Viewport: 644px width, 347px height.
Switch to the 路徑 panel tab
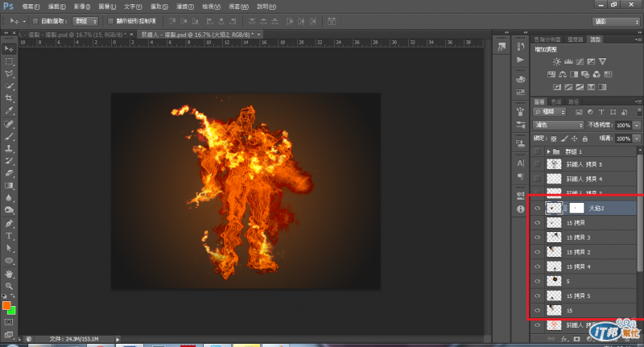click(x=574, y=101)
